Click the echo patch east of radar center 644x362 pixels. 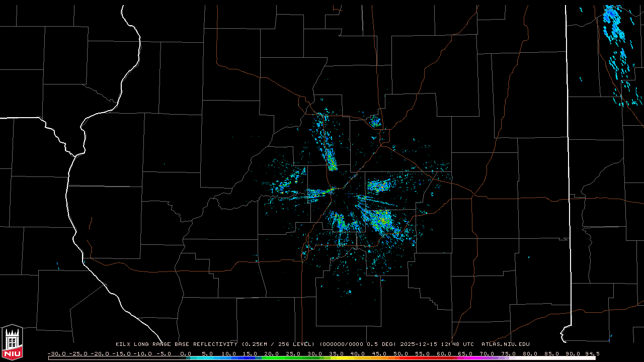tap(378, 186)
